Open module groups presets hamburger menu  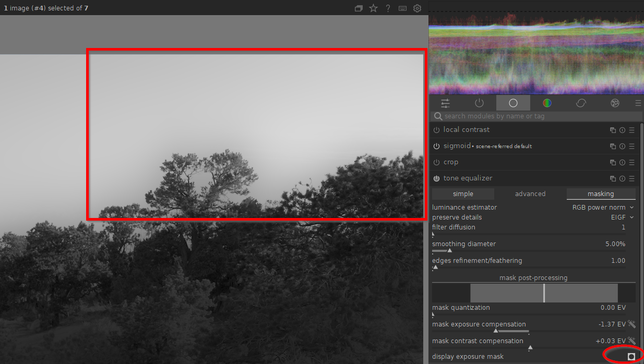coord(638,103)
